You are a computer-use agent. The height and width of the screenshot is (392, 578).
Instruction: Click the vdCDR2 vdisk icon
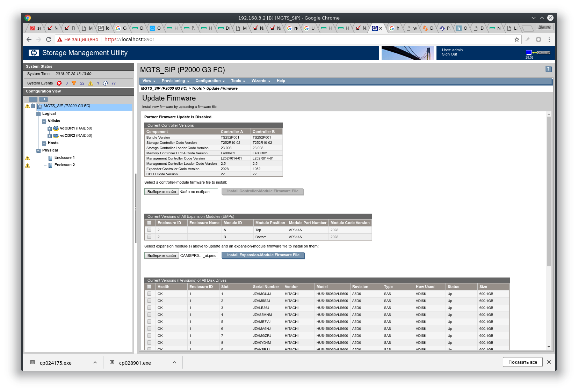56,136
